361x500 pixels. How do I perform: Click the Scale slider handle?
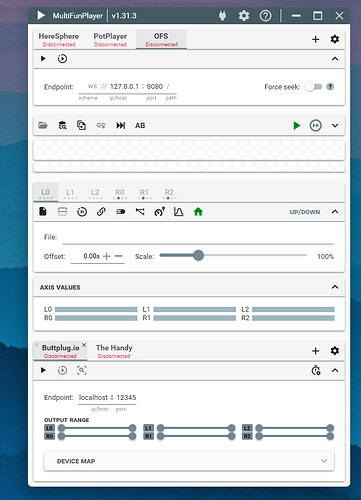(x=198, y=256)
